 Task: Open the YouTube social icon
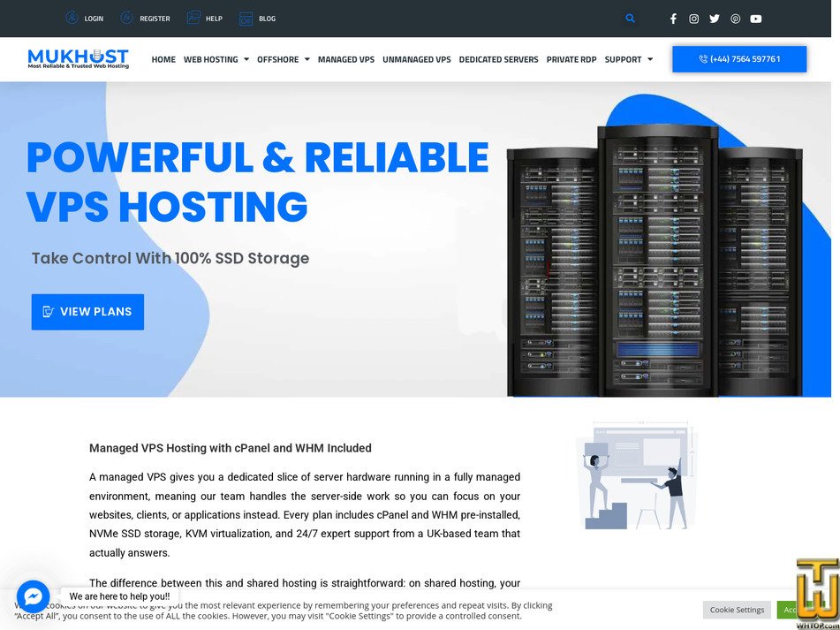[x=755, y=19]
